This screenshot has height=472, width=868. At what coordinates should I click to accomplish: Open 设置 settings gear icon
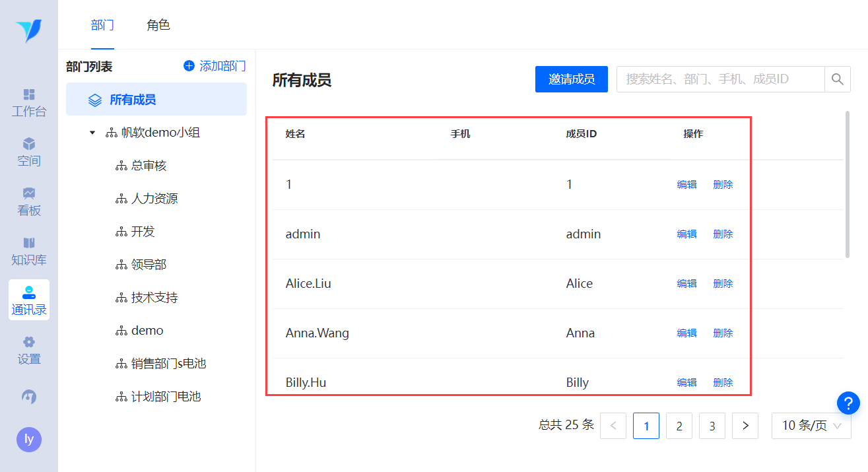pyautogui.click(x=29, y=343)
